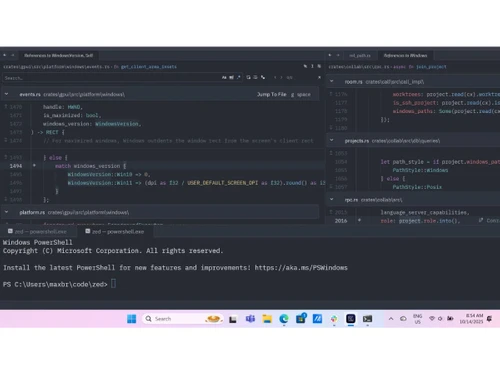
Task: Click Jump To File button
Action: click(x=271, y=94)
